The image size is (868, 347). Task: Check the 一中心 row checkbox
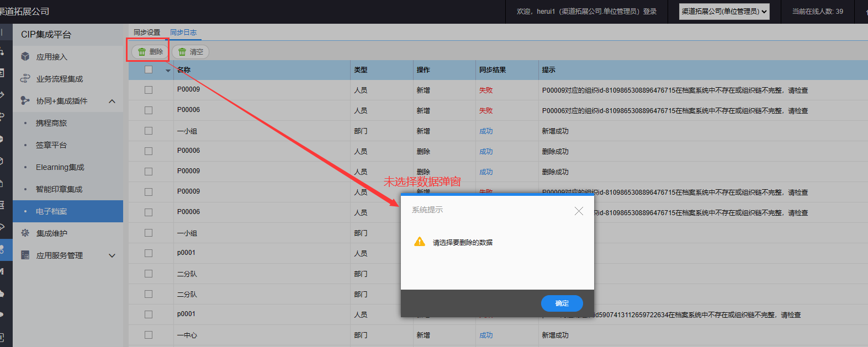pyautogui.click(x=149, y=335)
